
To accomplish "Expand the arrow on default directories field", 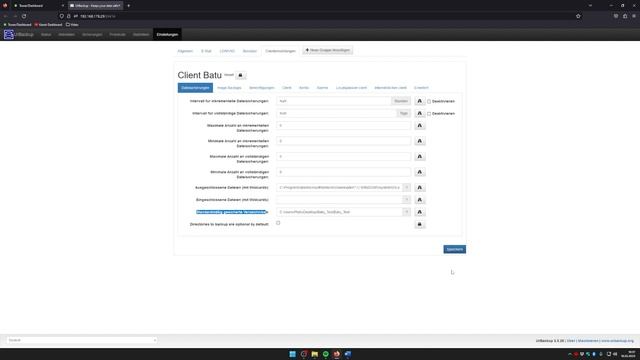I will [407, 212].
